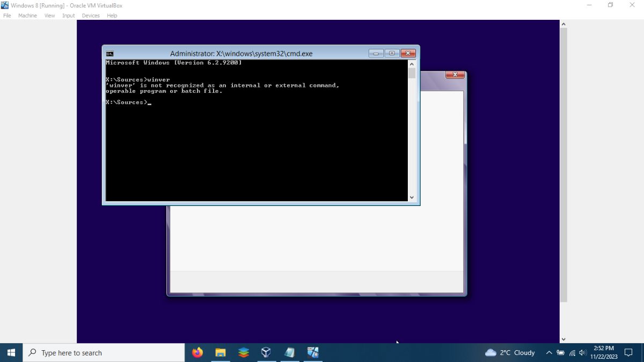Show hidden system tray icons
Viewport: 644px width, 362px height.
pyautogui.click(x=549, y=352)
